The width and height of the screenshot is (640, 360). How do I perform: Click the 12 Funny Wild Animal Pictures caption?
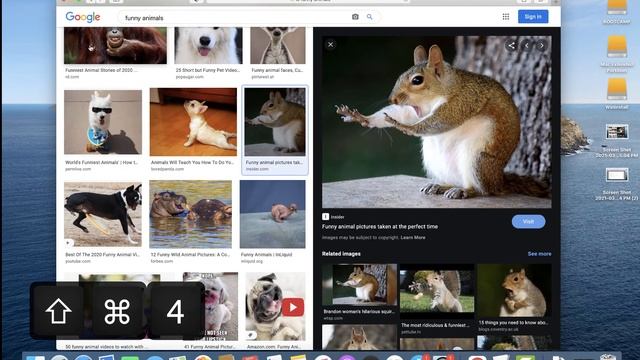(190, 254)
